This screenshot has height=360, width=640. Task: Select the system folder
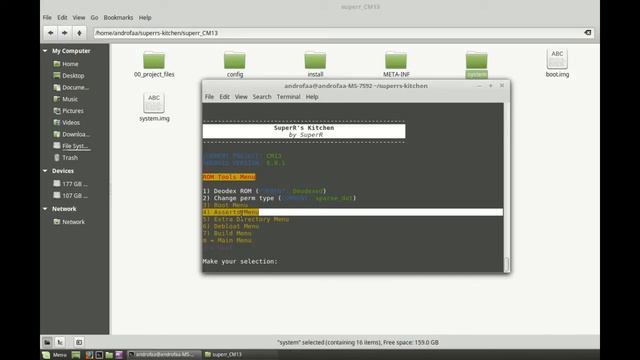(x=477, y=64)
